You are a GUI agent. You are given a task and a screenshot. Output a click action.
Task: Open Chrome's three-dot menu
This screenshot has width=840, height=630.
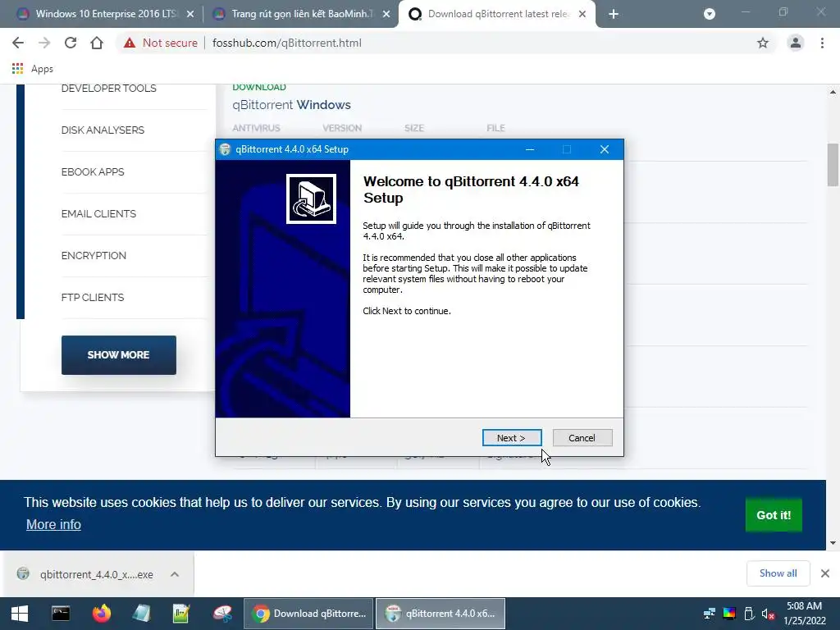click(822, 43)
